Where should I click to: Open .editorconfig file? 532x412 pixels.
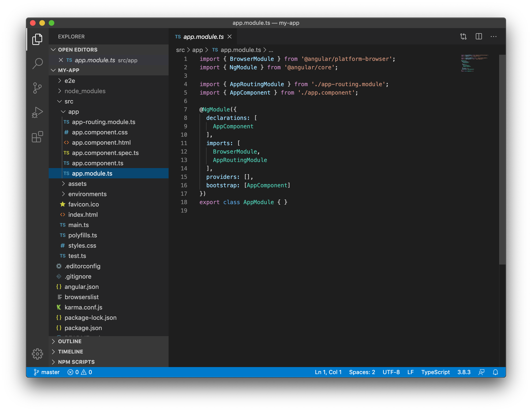(109, 266)
